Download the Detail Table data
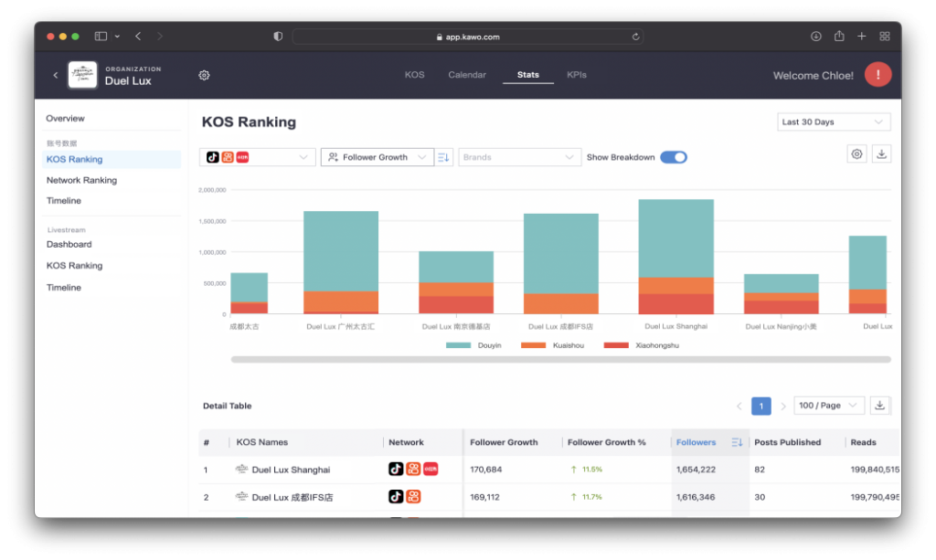This screenshot has width=936, height=560. click(880, 406)
